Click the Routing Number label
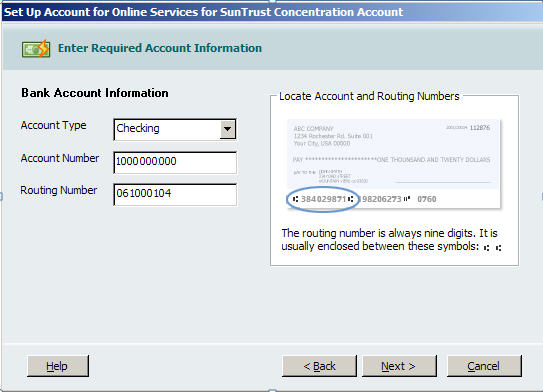543x392 pixels. tap(59, 190)
